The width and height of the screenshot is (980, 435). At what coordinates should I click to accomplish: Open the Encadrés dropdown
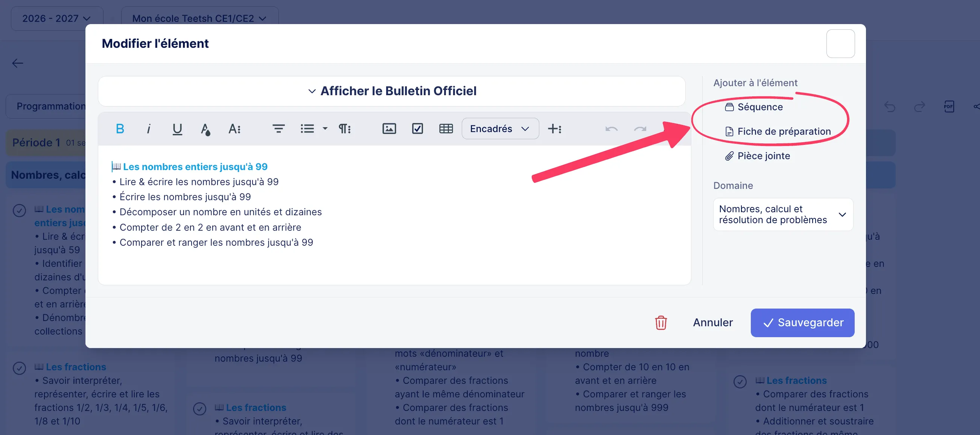[x=500, y=129]
